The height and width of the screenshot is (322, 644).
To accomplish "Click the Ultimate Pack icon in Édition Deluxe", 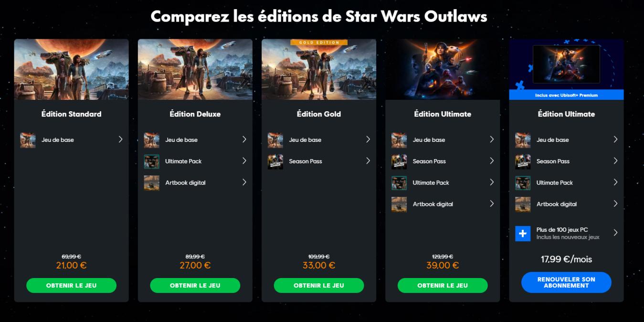I will tap(151, 161).
